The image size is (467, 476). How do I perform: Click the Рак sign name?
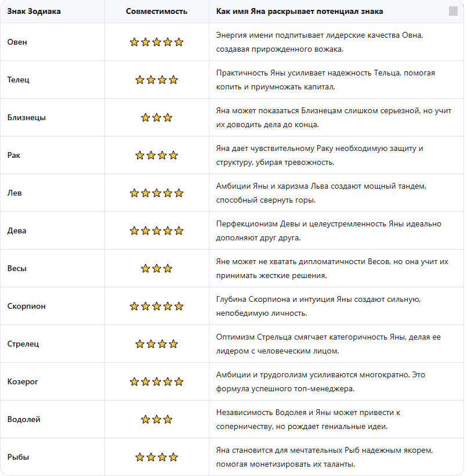pos(14,155)
